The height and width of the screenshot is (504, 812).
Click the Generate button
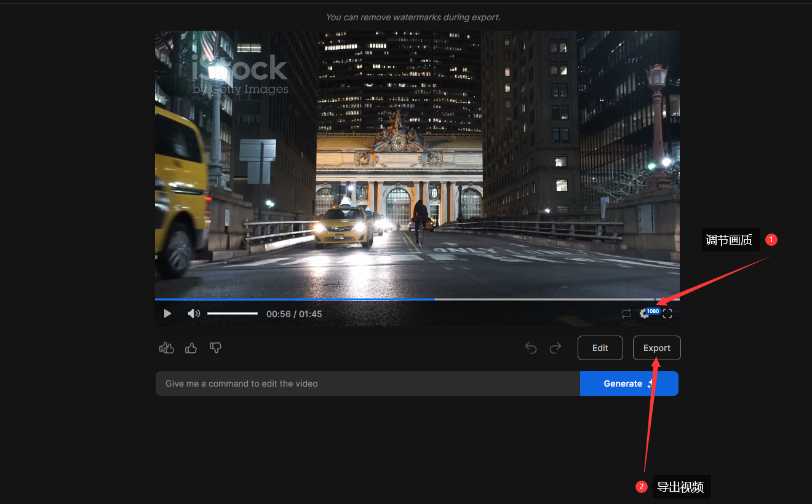pos(629,384)
